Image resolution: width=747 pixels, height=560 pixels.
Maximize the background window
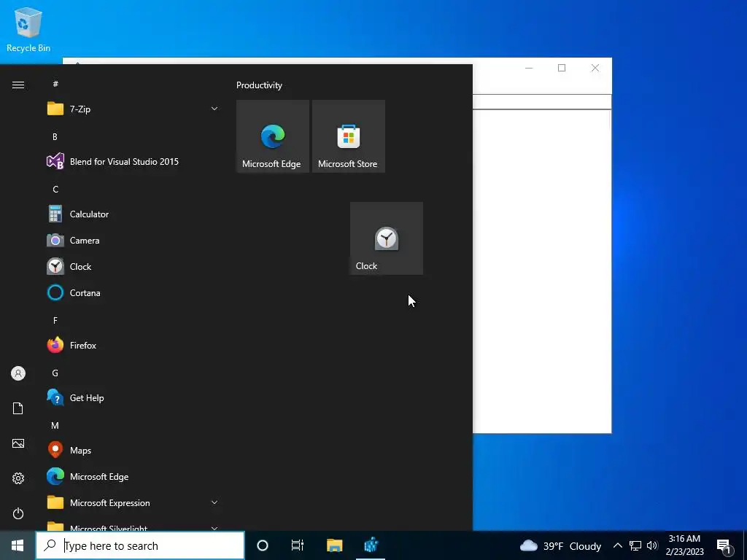[x=562, y=68]
